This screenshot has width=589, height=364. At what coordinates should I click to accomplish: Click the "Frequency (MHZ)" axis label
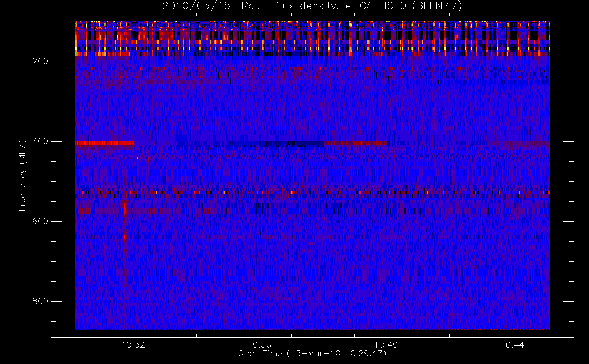click(23, 175)
